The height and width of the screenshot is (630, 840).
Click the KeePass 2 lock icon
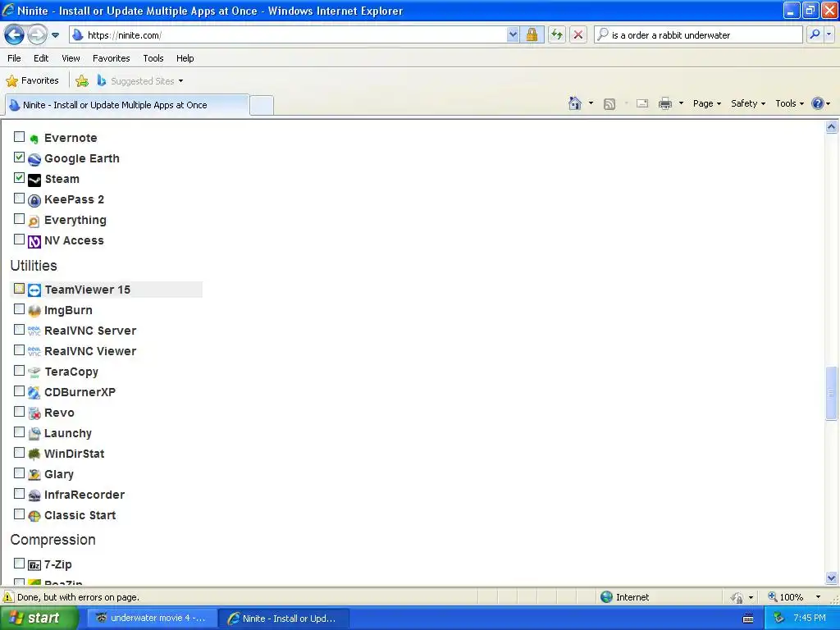pos(34,200)
